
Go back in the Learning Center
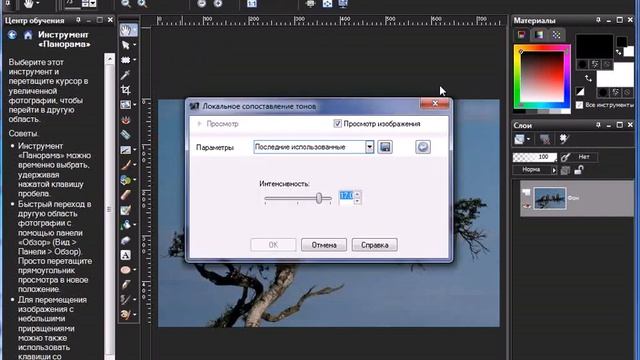[x=12, y=35]
